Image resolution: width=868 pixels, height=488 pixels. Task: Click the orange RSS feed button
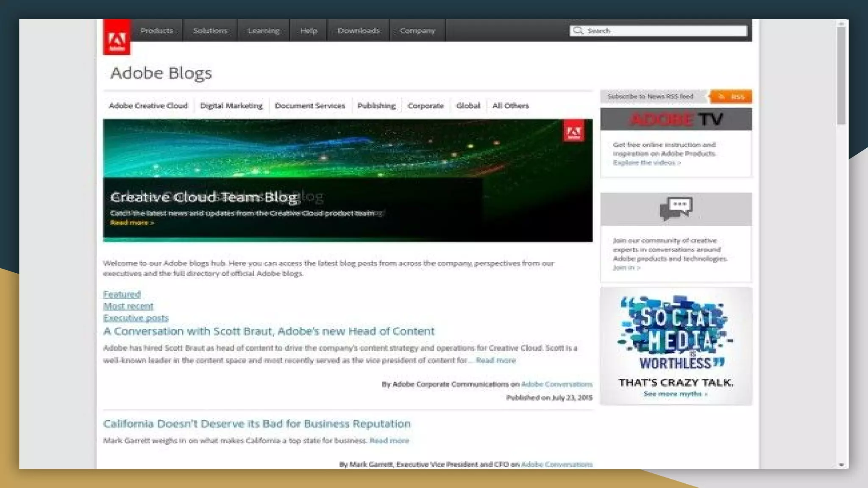coord(732,97)
